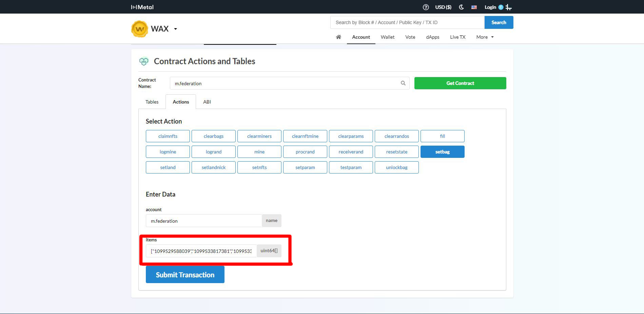Screen dimensions: 644x314
Task: Click magnifier icon in contract name field
Action: coord(403,83)
